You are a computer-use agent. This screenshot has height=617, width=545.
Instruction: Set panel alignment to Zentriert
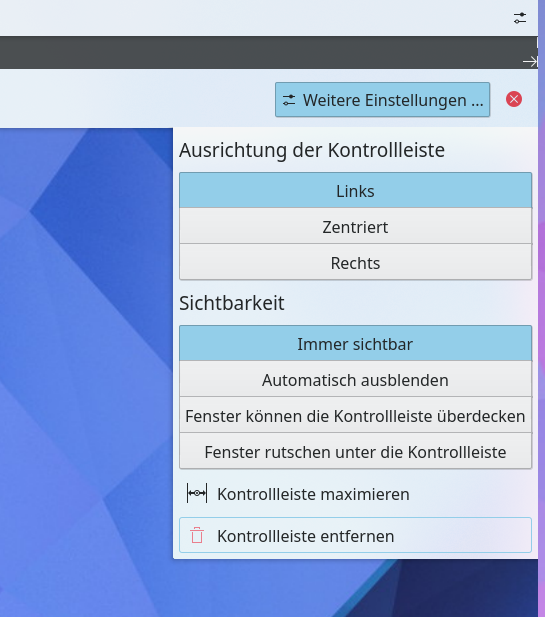355,227
